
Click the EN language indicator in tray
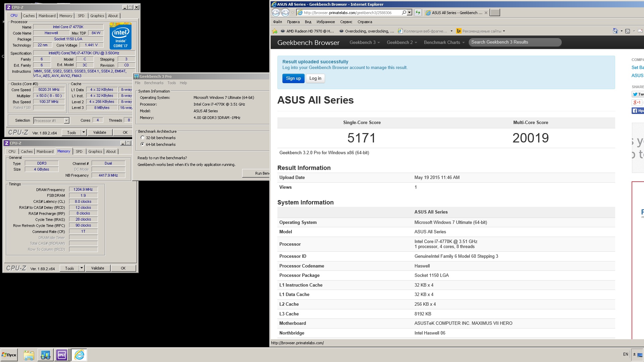(626, 354)
